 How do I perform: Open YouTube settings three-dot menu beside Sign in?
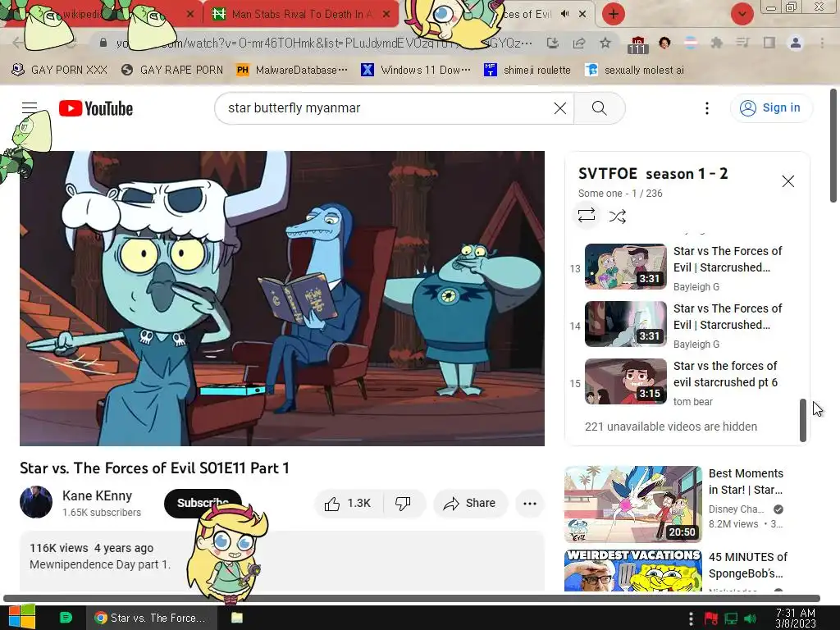706,108
